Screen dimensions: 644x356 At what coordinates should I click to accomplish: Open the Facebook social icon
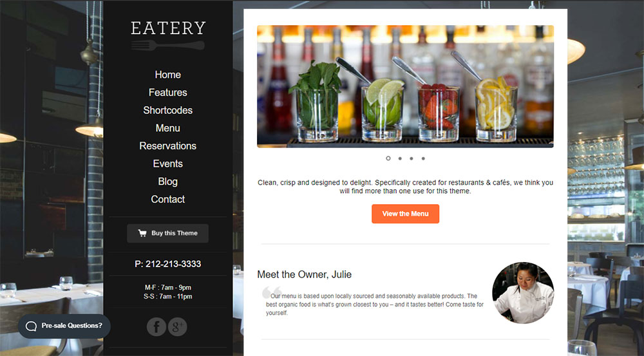(x=156, y=327)
